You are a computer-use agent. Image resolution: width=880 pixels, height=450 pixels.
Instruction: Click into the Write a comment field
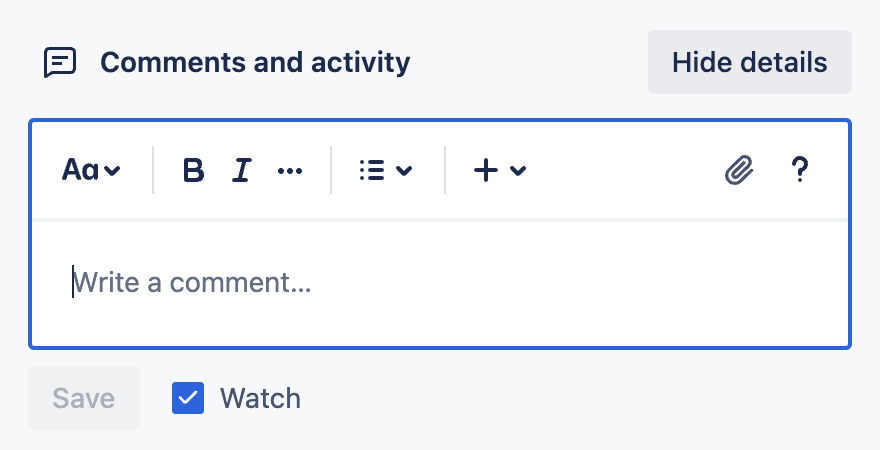coord(440,283)
